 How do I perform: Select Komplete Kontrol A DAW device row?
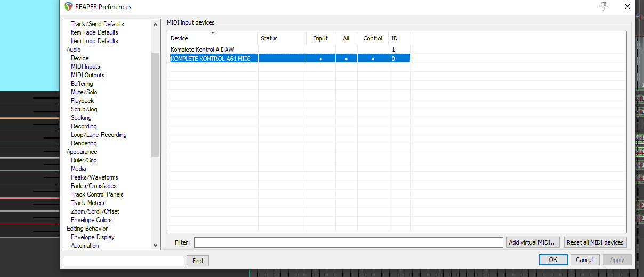click(289, 50)
